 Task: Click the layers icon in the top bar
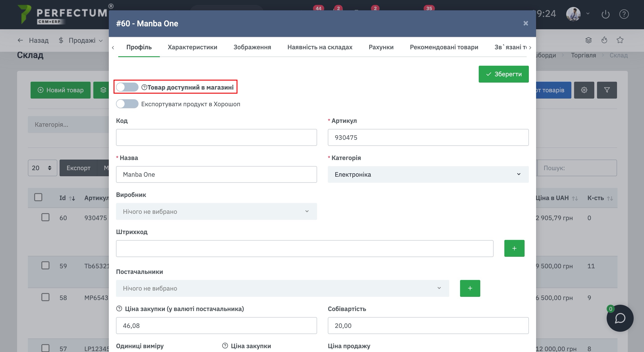tap(588, 40)
